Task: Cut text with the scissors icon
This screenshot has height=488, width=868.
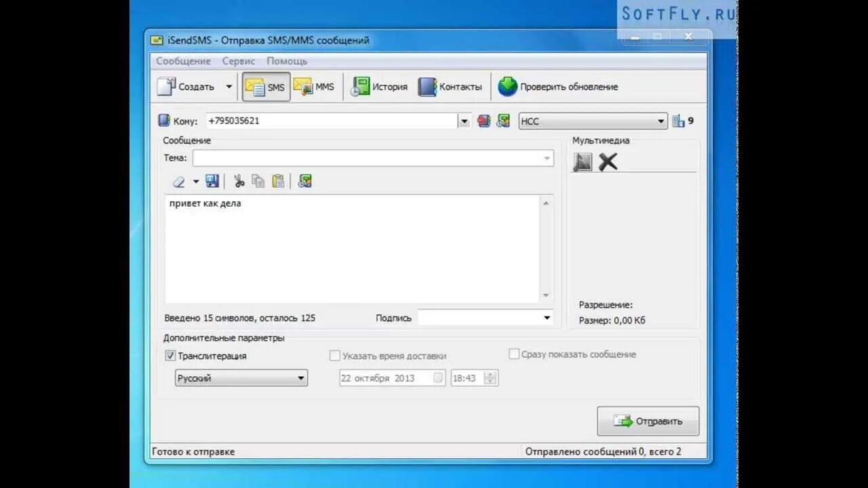Action: point(239,181)
